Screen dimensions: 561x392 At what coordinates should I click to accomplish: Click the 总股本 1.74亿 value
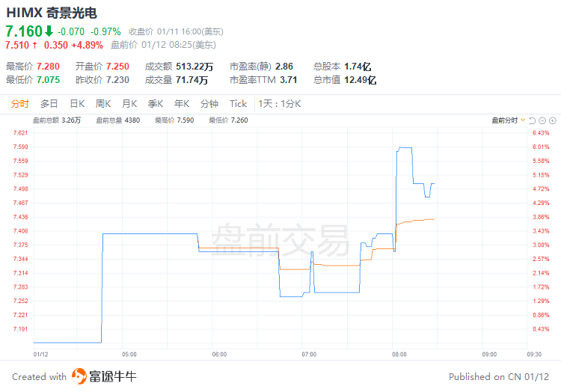358,66
